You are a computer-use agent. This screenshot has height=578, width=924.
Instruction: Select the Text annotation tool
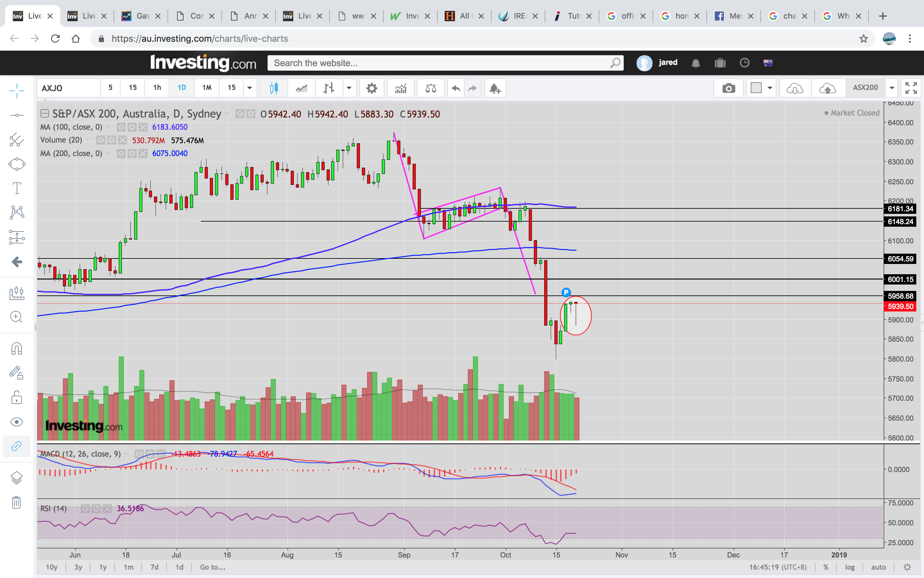(16, 188)
